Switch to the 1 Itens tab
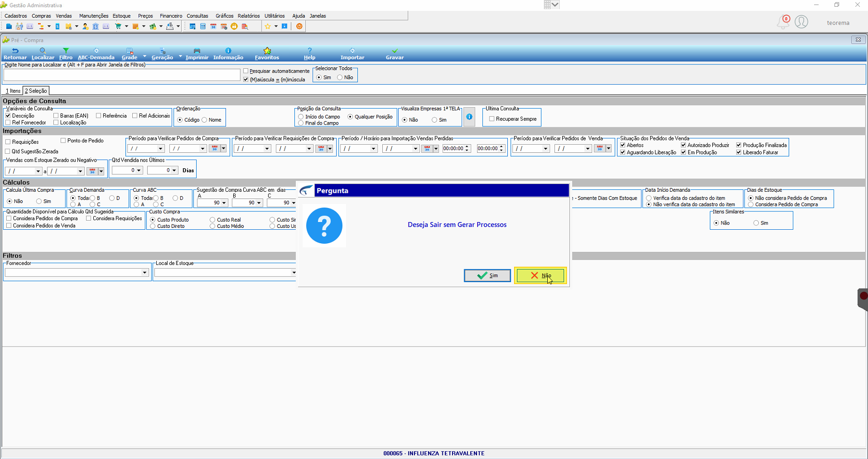Image resolution: width=868 pixels, height=459 pixels. (13, 91)
